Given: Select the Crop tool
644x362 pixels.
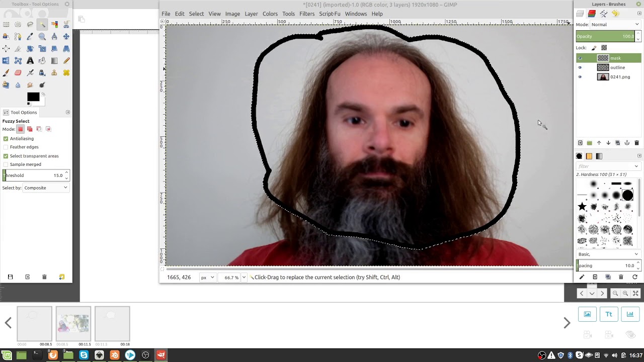Looking at the screenshot, I should 18,48.
